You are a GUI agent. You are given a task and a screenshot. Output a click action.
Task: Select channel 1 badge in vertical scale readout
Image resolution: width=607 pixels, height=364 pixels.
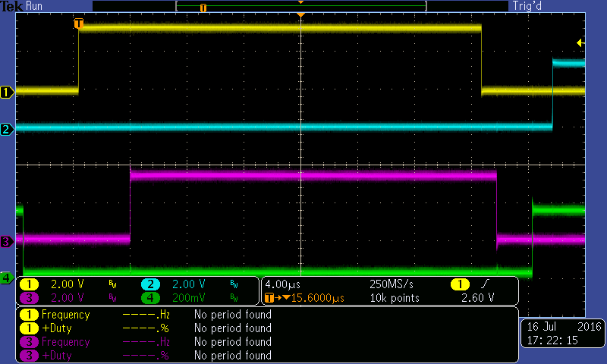tap(29, 284)
